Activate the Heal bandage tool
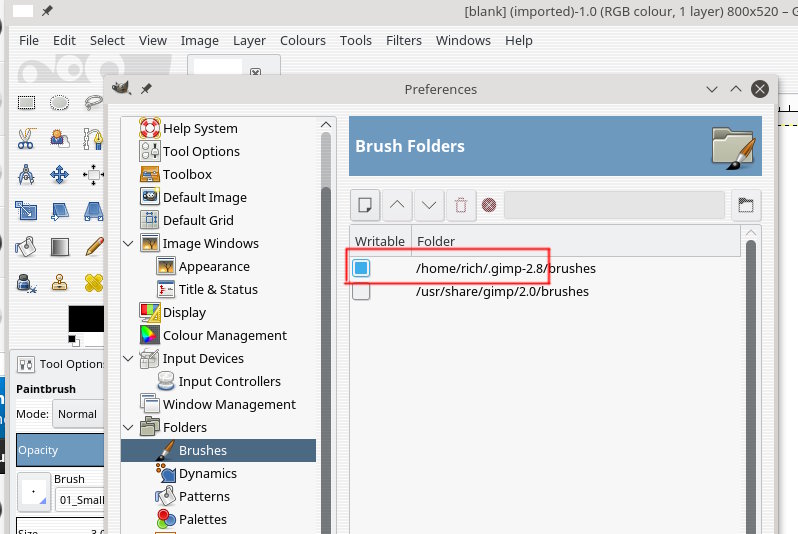 tap(94, 283)
